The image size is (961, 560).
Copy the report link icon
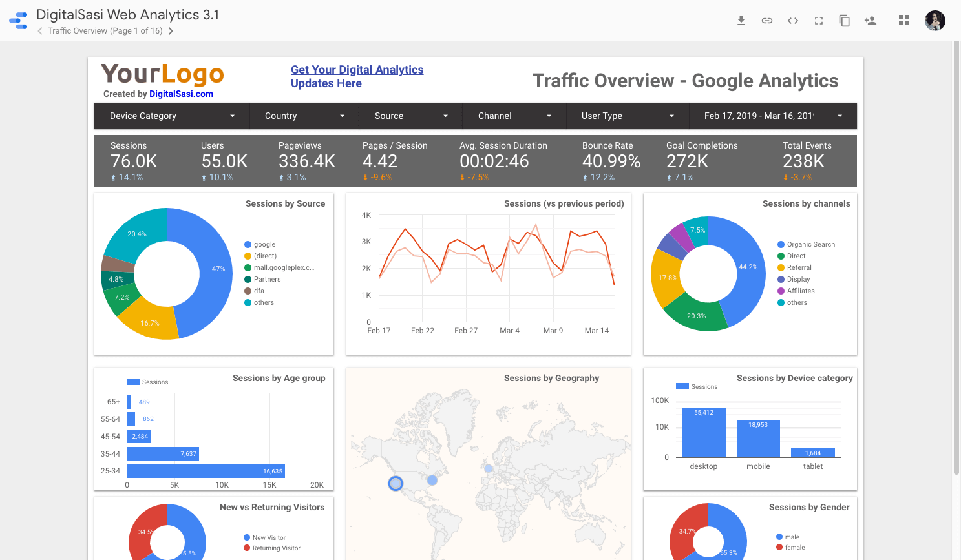pos(767,21)
